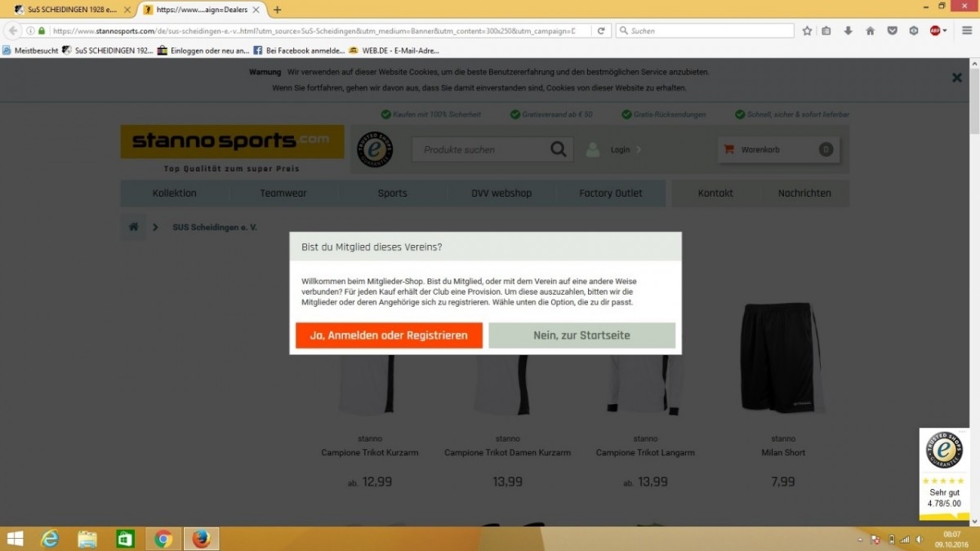Click the magnifier icon in product search
Screen dimensions: 980x551
pyautogui.click(x=559, y=149)
